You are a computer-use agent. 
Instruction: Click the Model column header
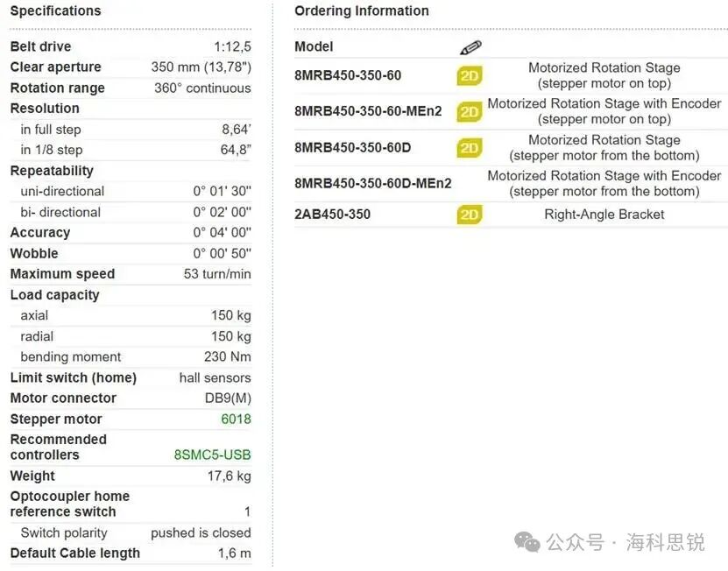click(314, 46)
